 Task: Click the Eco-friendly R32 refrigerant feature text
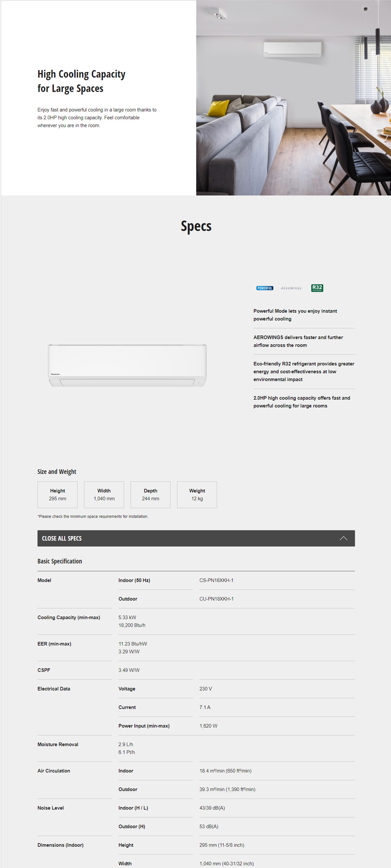tap(303, 371)
